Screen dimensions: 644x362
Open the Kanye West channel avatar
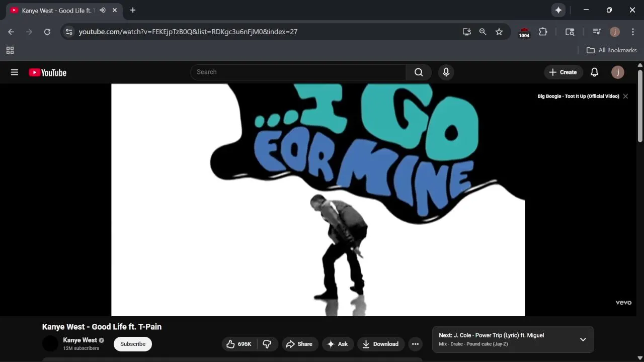pyautogui.click(x=50, y=344)
